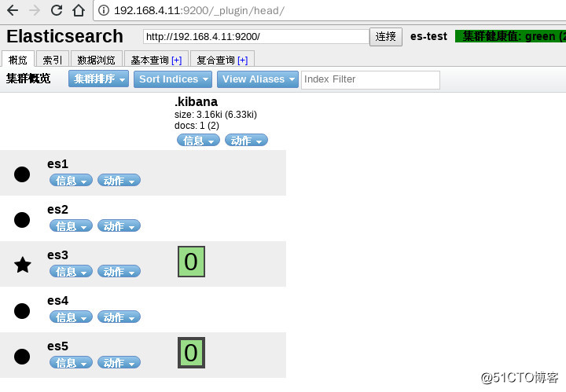Select the replica shard 0 on es5

coord(191,353)
